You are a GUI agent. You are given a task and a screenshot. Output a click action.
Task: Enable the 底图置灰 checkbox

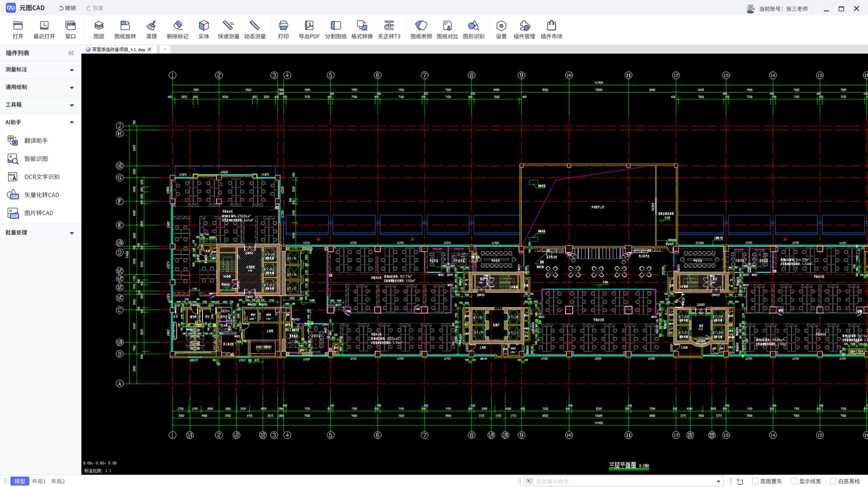click(755, 481)
